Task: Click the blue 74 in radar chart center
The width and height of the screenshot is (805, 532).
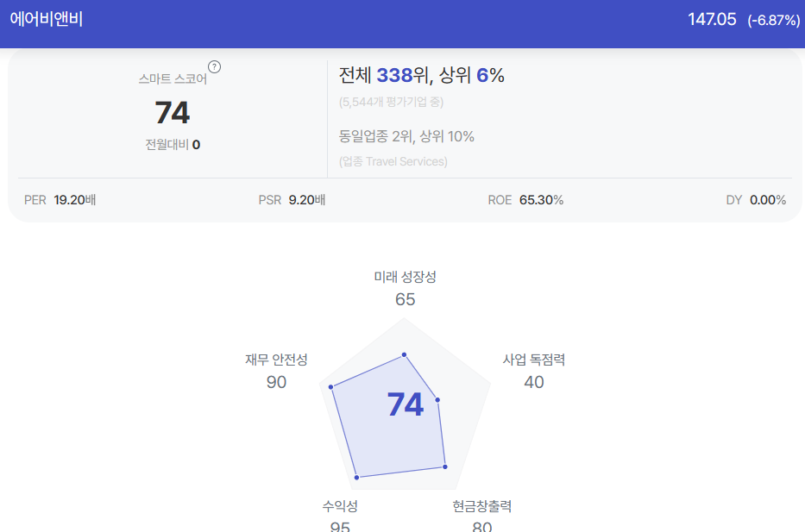Action: (x=405, y=404)
